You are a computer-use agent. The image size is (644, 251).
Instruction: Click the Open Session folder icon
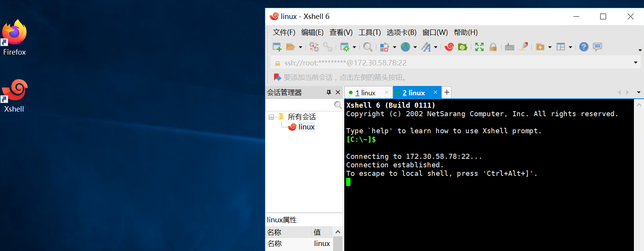(290, 47)
